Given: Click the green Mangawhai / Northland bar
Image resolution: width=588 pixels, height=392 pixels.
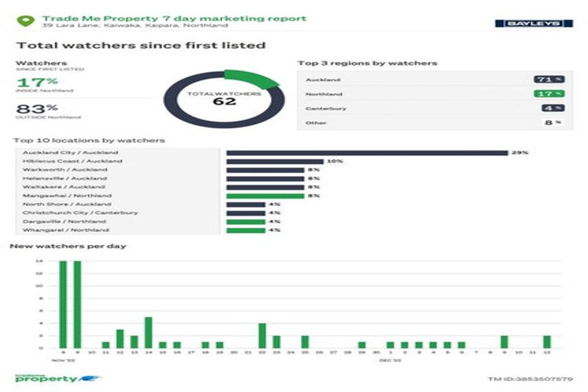Looking at the screenshot, I should click(264, 196).
